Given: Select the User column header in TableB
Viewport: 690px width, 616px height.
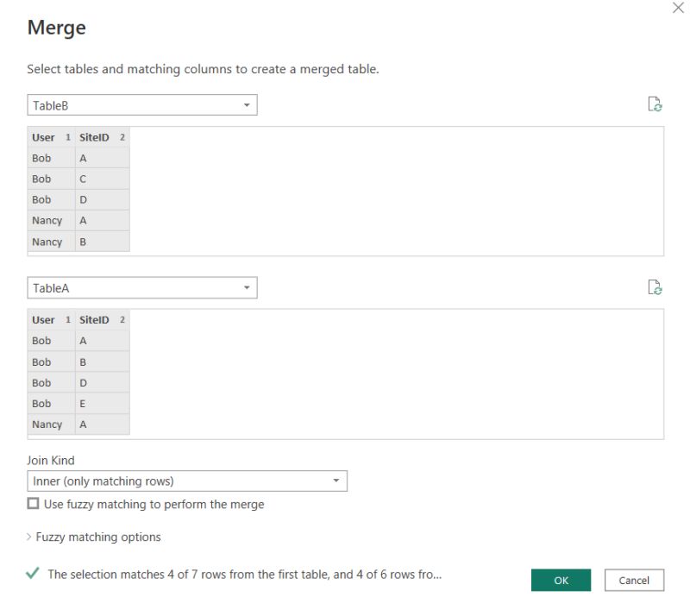Looking at the screenshot, I should [x=45, y=136].
